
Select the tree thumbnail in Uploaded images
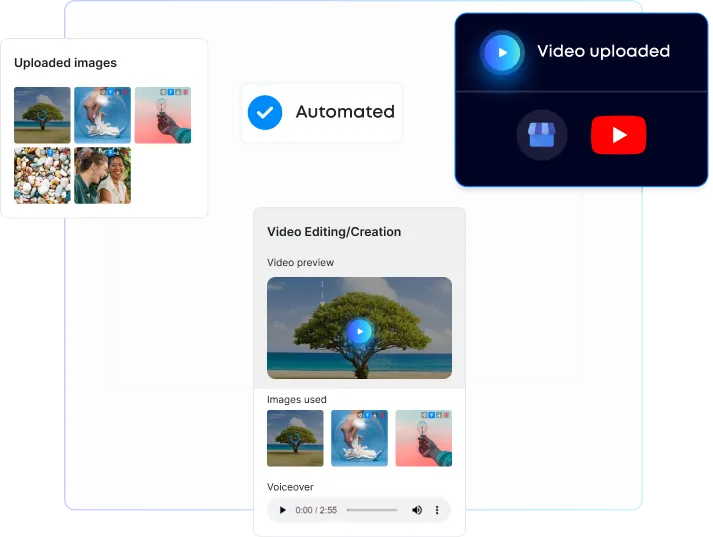(42, 115)
